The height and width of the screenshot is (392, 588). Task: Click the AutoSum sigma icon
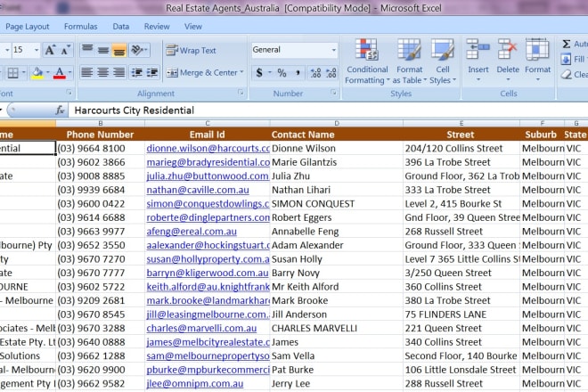[x=567, y=44]
